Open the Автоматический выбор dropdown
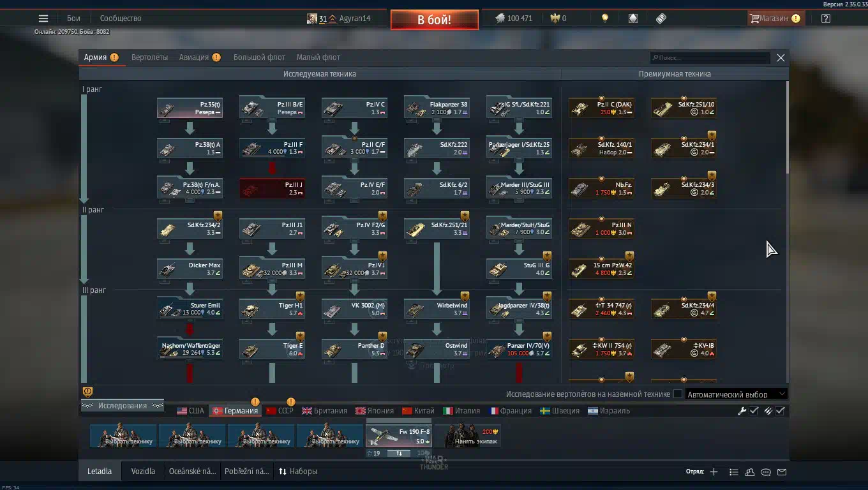 coord(736,394)
